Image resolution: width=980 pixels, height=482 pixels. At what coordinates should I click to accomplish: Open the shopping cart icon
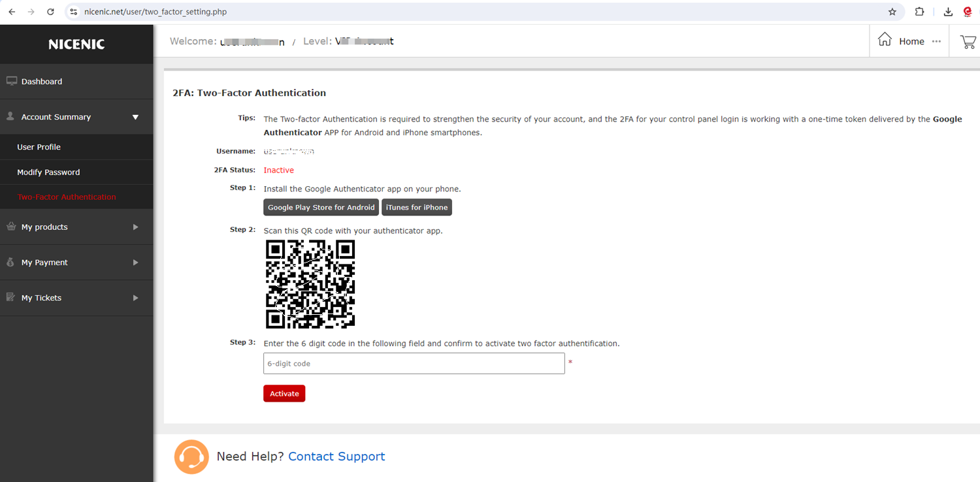968,42
